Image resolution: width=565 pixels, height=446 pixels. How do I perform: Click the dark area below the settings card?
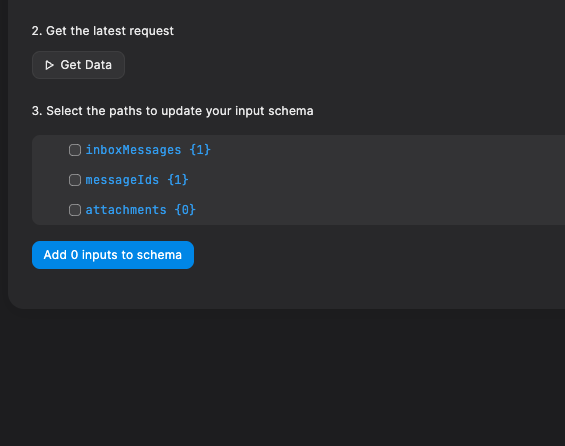(282, 378)
